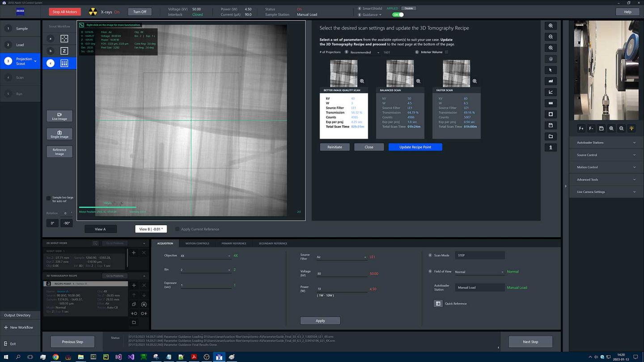The image size is (644, 362).
Task: Click the Save icon on the right toolbar
Action: pyautogui.click(x=551, y=125)
